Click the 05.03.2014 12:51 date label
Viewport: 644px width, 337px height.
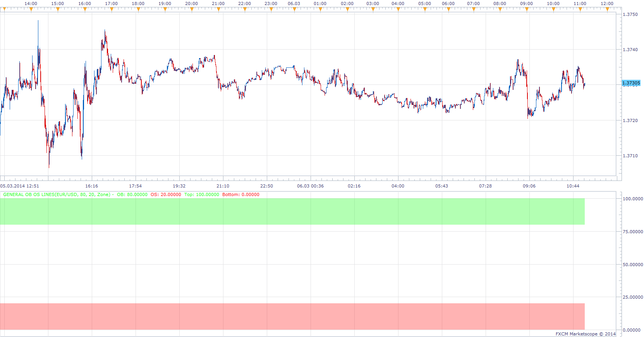point(20,186)
